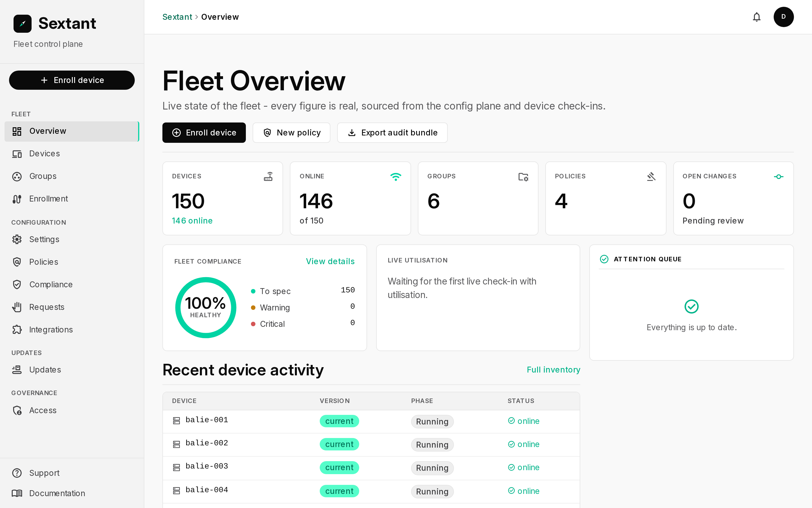The height and width of the screenshot is (508, 812).
Task: Click the server icon beside balie-003
Action: [x=176, y=467]
